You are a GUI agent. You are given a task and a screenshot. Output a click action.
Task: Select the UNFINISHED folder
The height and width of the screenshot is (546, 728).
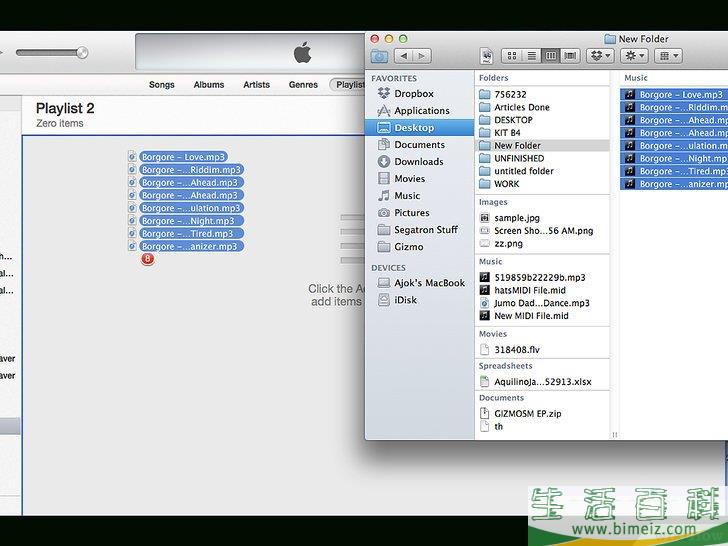click(x=542, y=158)
